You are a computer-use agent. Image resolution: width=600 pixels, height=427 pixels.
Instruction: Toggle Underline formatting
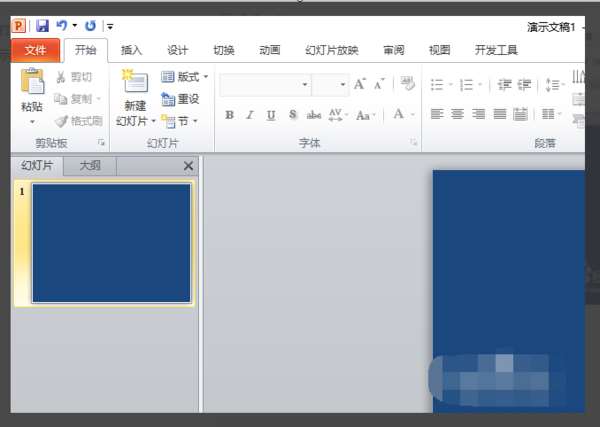point(271,115)
